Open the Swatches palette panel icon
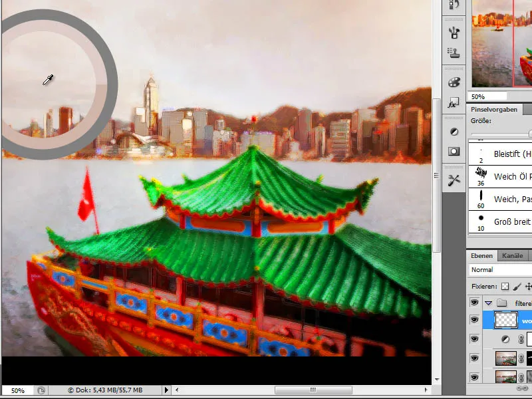The height and width of the screenshot is (399, 532). [454, 82]
